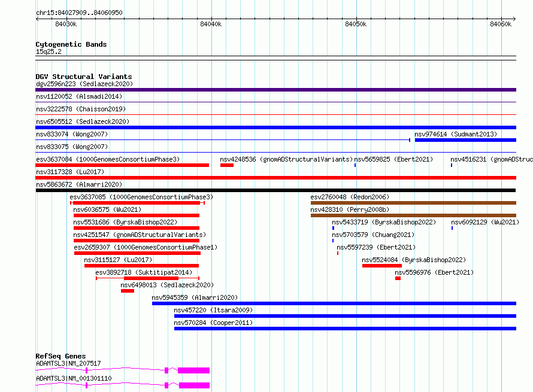Viewport: 533px width, 392px height.
Task: Open nsv5524084 (ByrskaBishop2022) label
Action: 414,260
